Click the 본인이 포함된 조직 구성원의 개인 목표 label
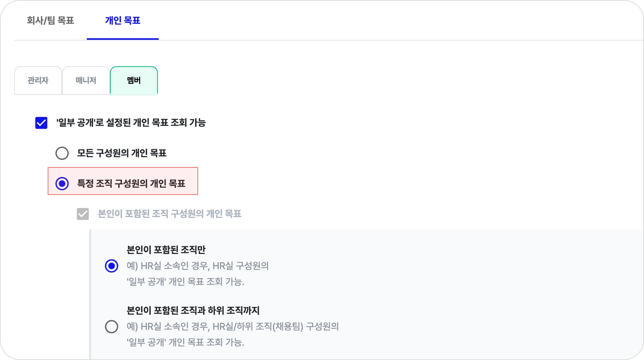The image size is (644, 360). pyautogui.click(x=169, y=214)
